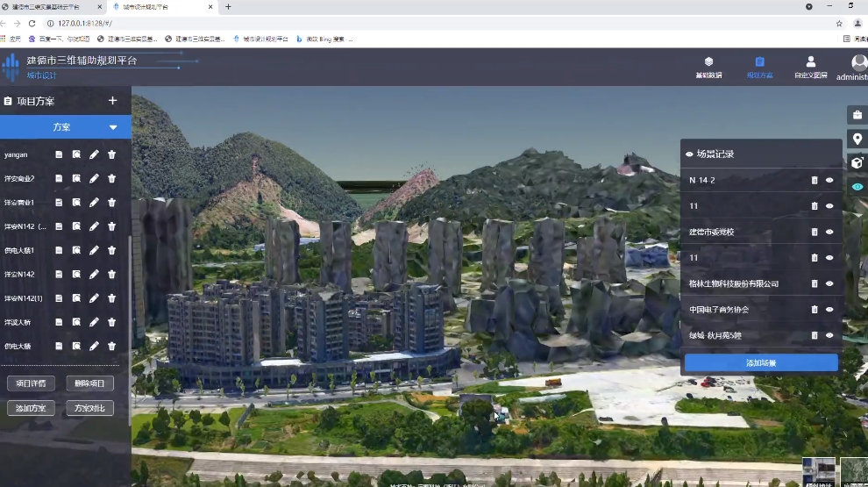
Task: Edit the 洋溪大桥 scheme
Action: point(94,322)
